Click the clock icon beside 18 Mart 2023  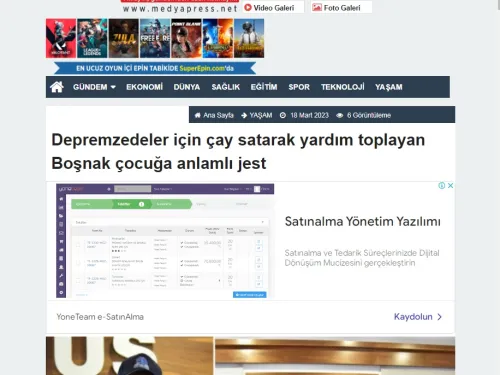[x=283, y=115]
